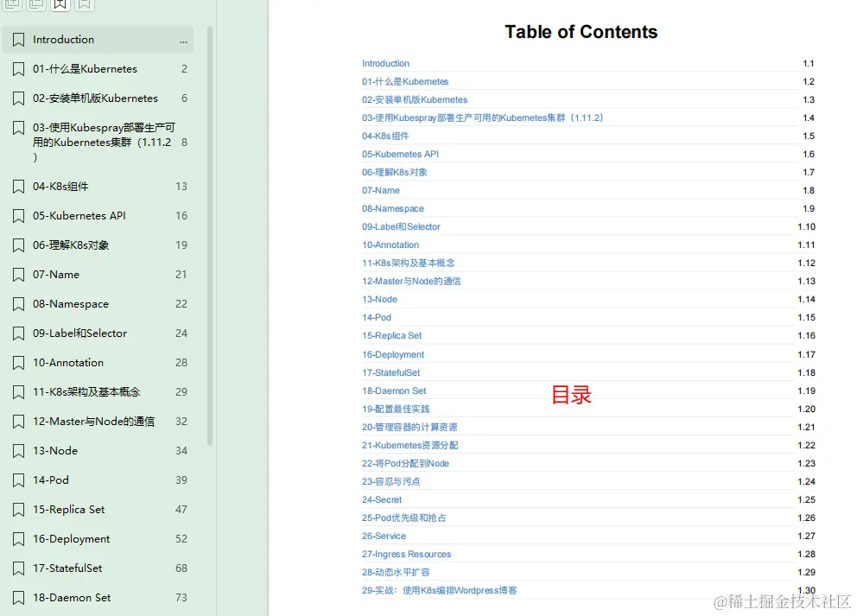Open the 15-Replica Set contents link
857x616 pixels.
click(391, 335)
